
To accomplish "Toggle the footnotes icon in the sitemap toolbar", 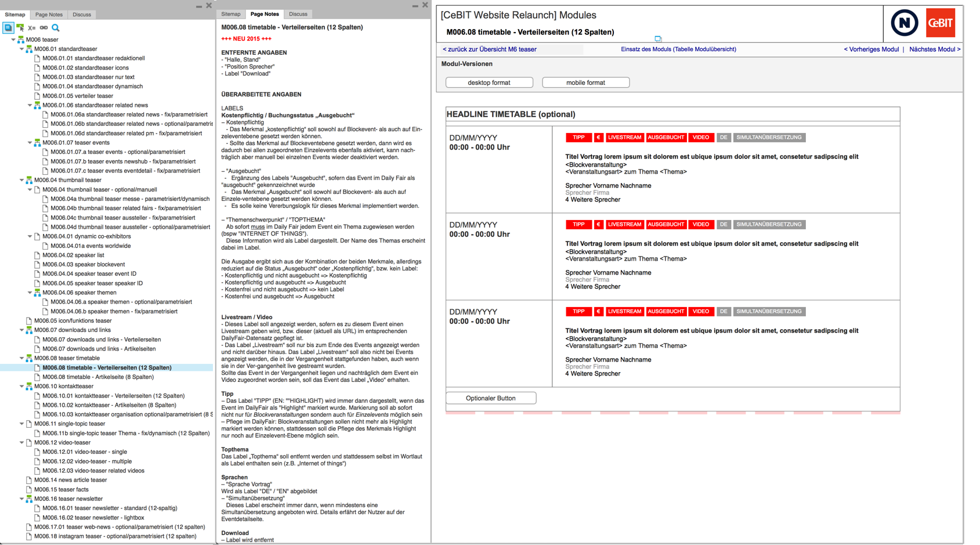I will point(8,27).
